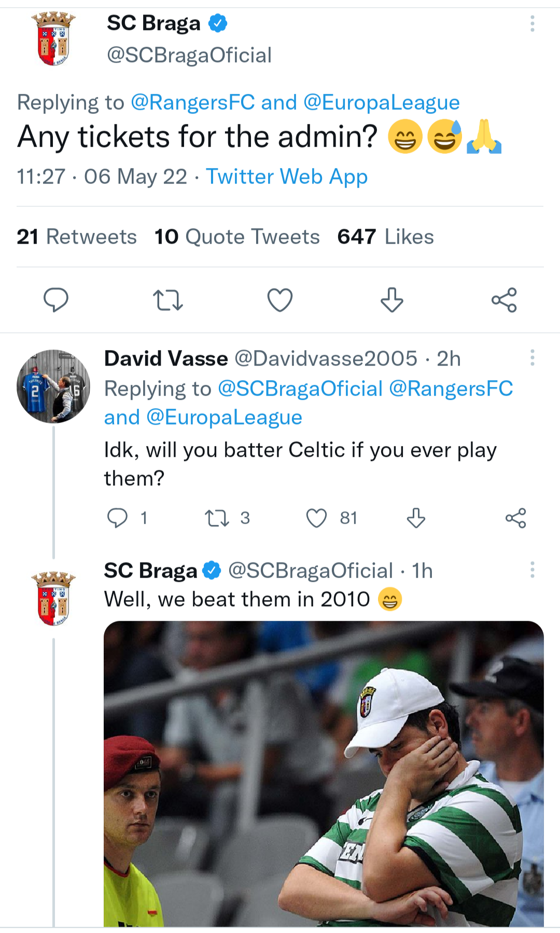The width and height of the screenshot is (560, 933).
Task: Save David Vasse's reply with arrow icon
Action: click(x=416, y=518)
